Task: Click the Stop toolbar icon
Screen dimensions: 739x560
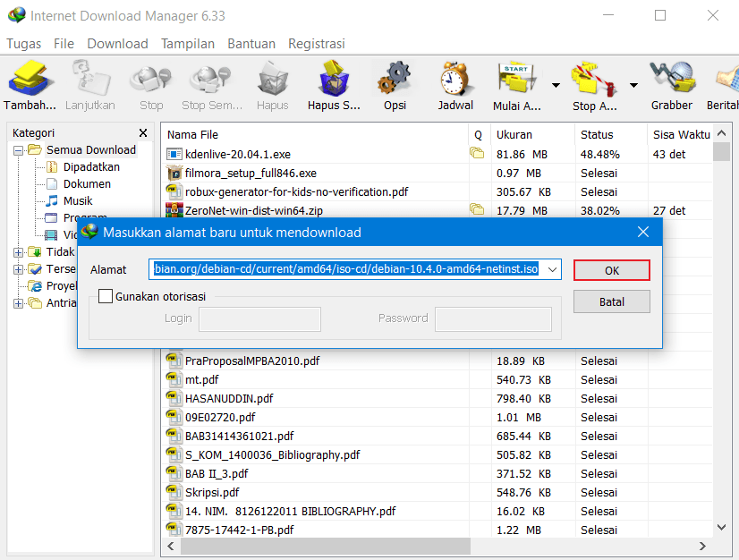Action: [151, 80]
